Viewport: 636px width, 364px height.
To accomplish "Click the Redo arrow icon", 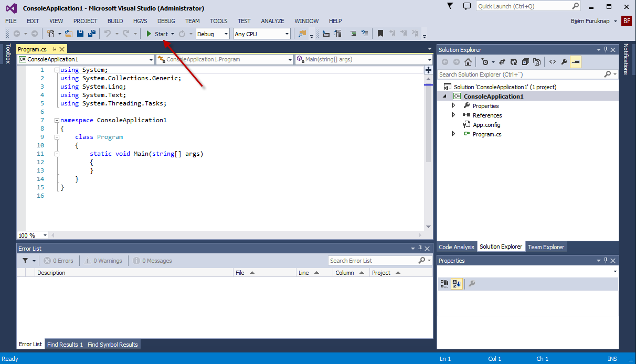I will (x=126, y=34).
